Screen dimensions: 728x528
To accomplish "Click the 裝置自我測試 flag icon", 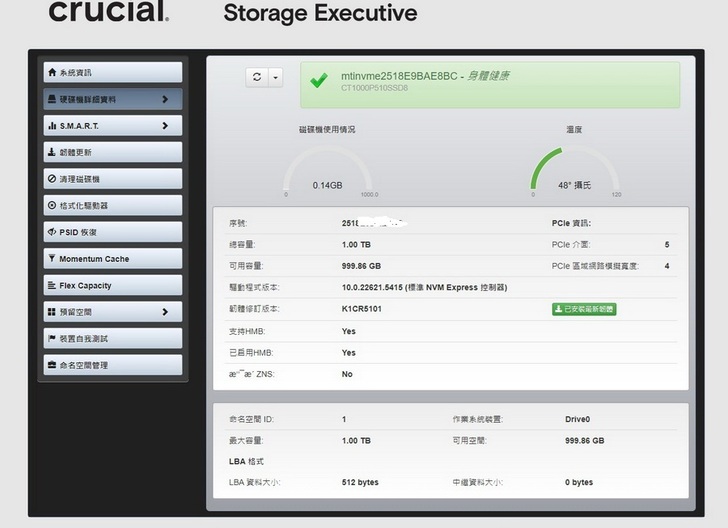I will [x=52, y=339].
